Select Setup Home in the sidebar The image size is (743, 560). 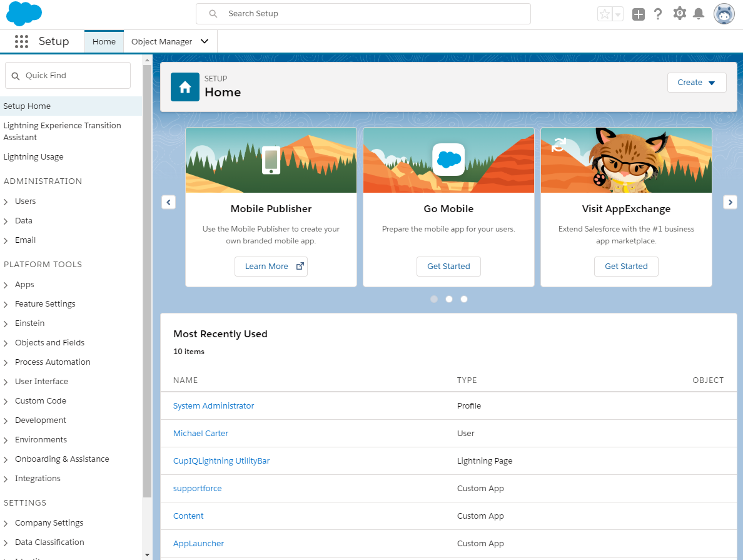pos(71,106)
